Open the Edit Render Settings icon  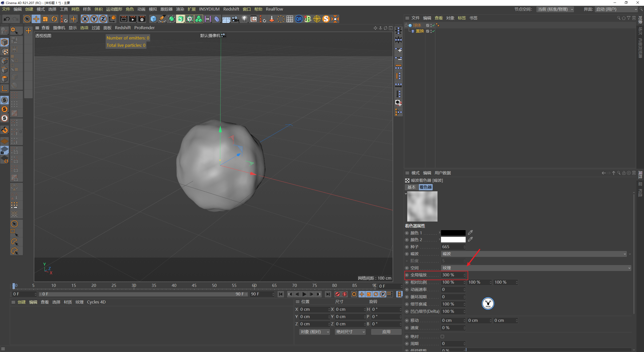[x=142, y=19]
